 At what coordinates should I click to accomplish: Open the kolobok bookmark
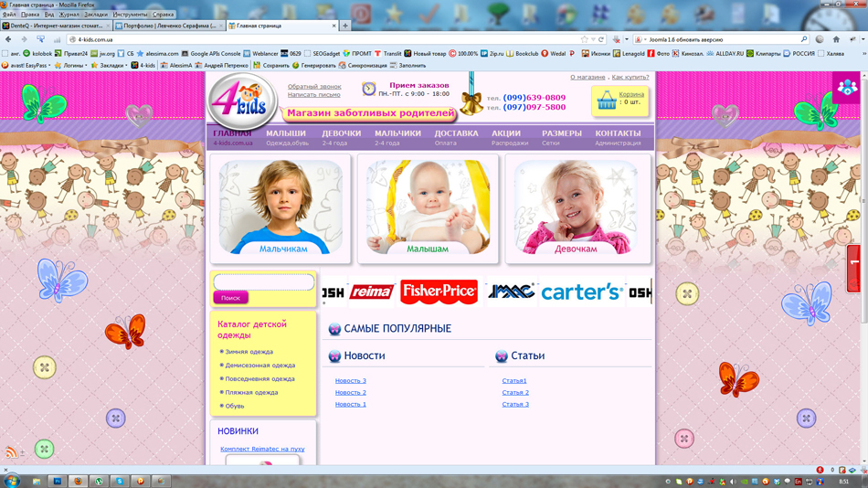pos(37,54)
